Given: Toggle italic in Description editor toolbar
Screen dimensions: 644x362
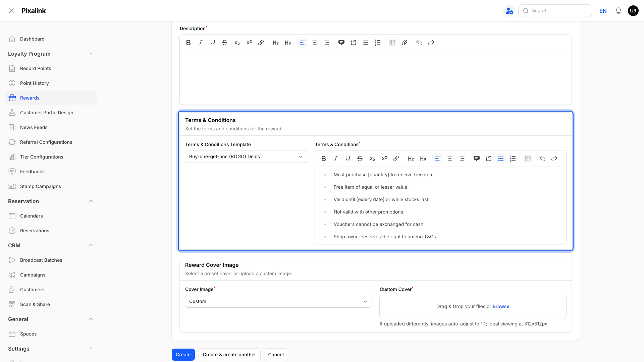Looking at the screenshot, I should coord(201,43).
